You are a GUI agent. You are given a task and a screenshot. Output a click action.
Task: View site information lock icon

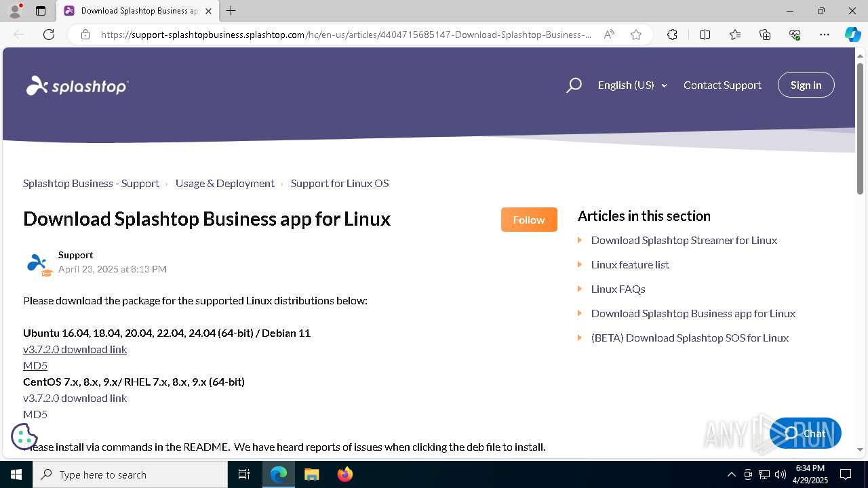click(85, 35)
